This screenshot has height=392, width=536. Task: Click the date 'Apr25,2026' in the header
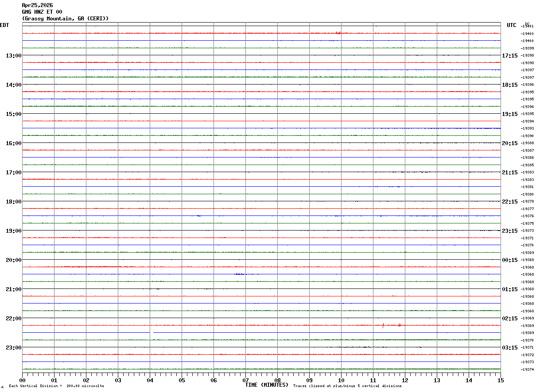[x=37, y=5]
